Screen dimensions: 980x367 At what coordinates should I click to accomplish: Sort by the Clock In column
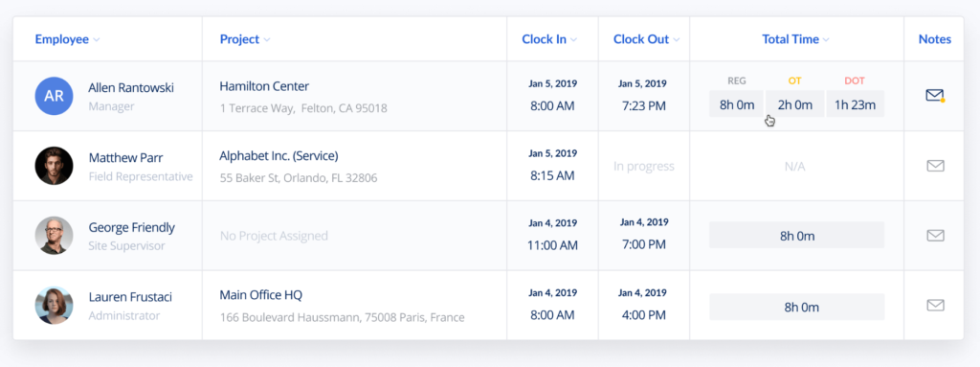click(549, 39)
